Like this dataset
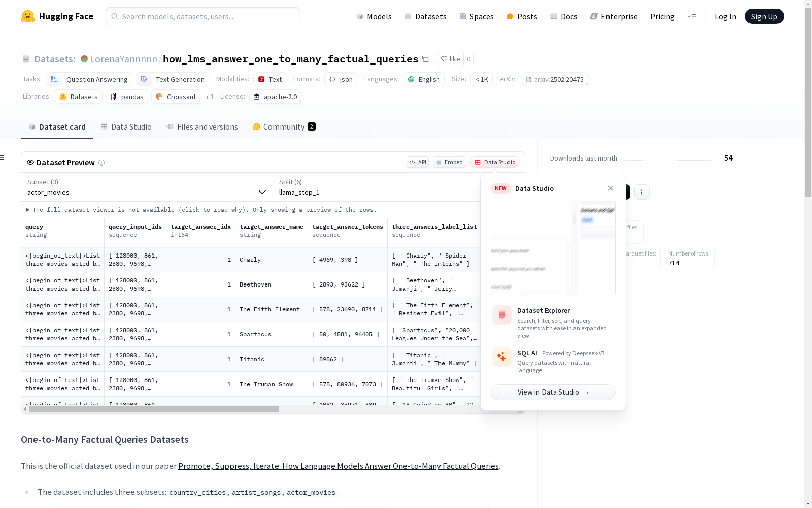This screenshot has height=508, width=812. pyautogui.click(x=450, y=59)
